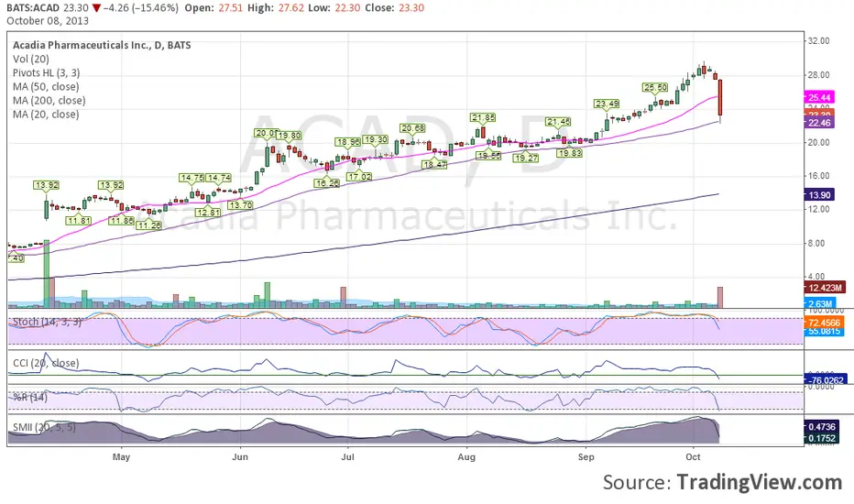Click the date October 08, 2013
854x504 pixels.
click(48, 21)
